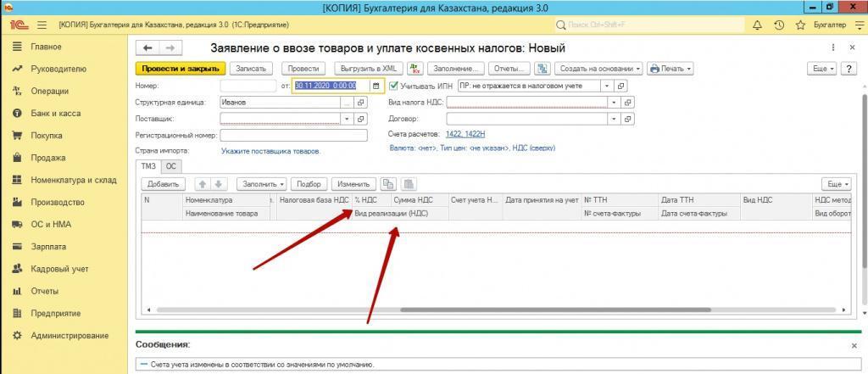
Task: Click Структурная единица selection ellipsis
Action: pyautogui.click(x=347, y=103)
